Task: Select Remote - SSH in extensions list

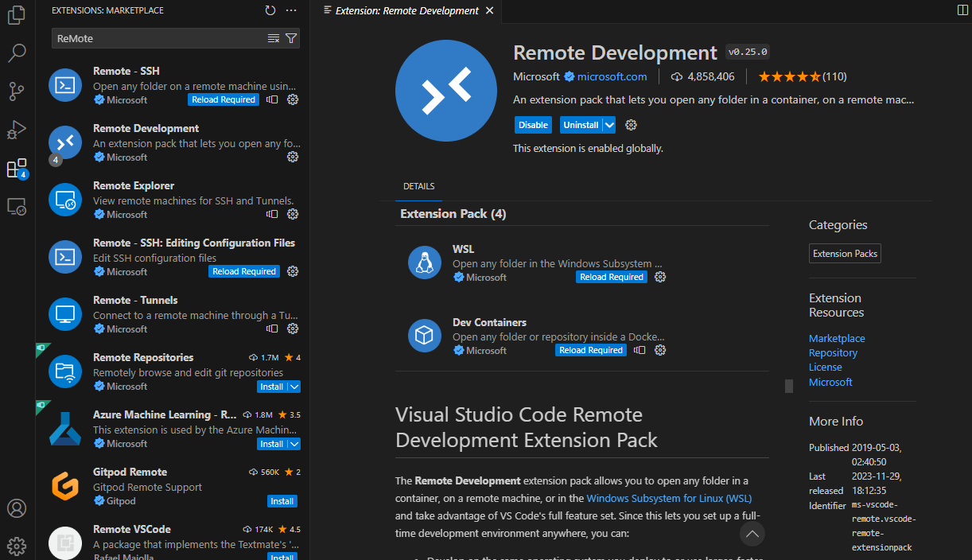Action: pyautogui.click(x=173, y=85)
